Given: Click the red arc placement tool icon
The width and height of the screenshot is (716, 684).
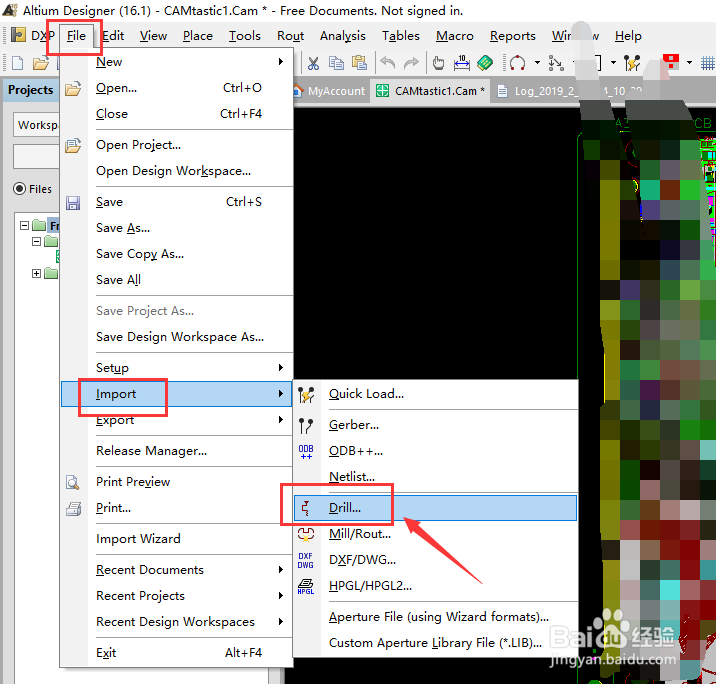Looking at the screenshot, I should click(517, 63).
